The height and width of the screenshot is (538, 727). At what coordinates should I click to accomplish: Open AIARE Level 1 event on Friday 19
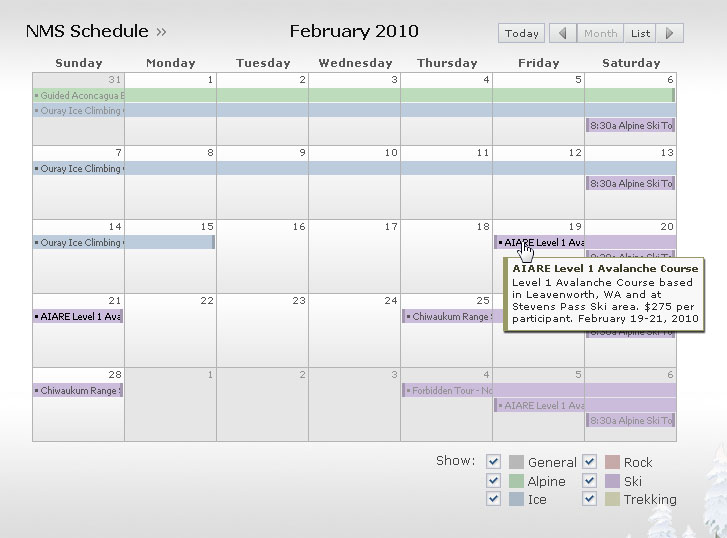[x=540, y=242]
